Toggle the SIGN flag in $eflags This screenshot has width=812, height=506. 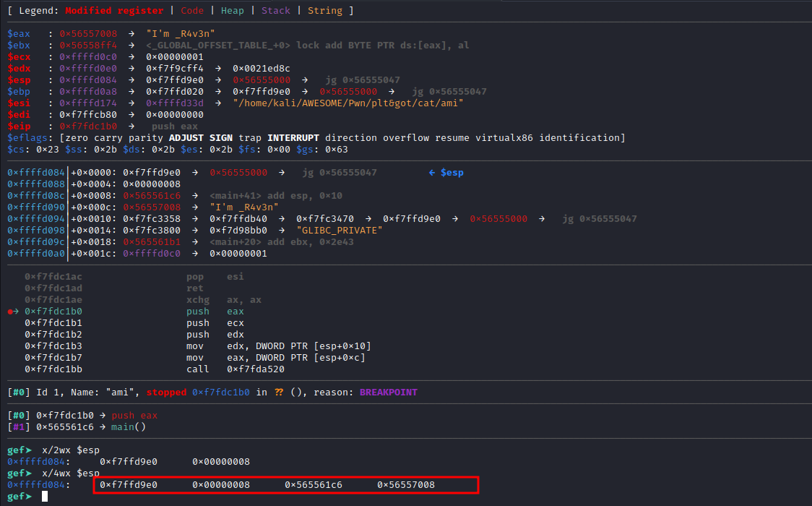pos(220,137)
